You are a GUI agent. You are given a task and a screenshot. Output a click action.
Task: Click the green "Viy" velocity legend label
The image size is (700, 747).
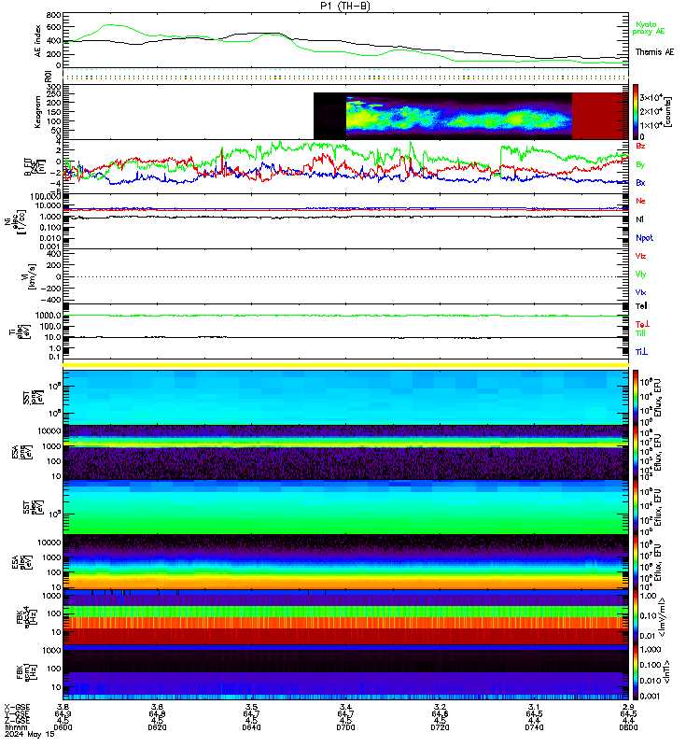640,275
